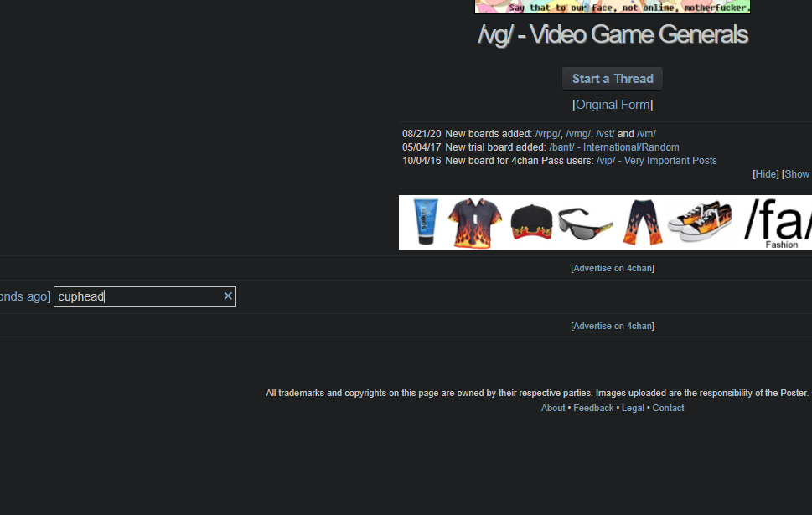Click the /vg/ - Video Game Generals title
This screenshot has height=515, width=812.
[x=613, y=34]
